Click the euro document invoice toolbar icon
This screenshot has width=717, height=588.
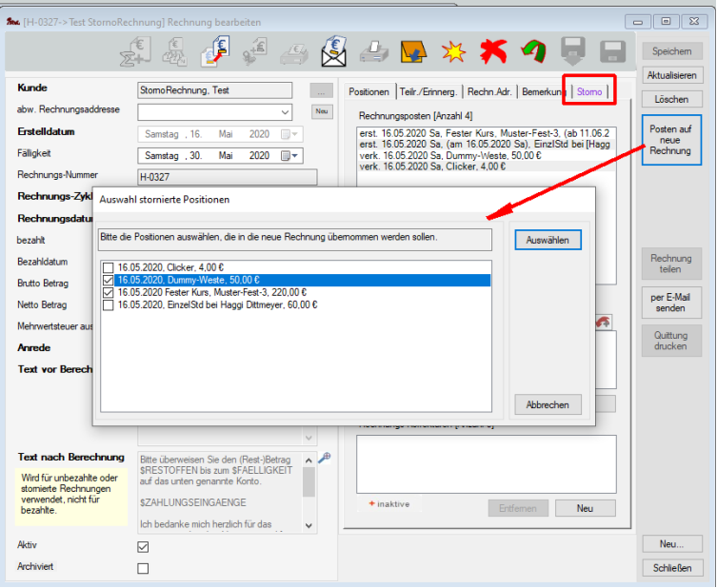[216, 49]
